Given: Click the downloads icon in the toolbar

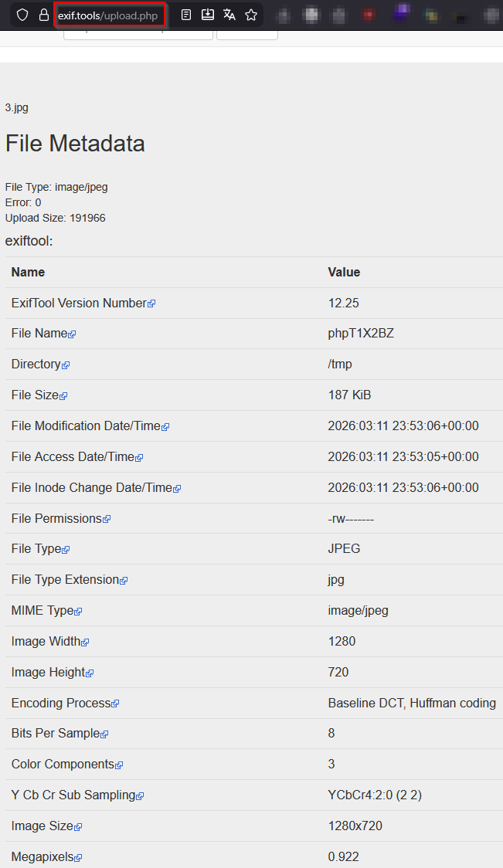Looking at the screenshot, I should coord(207,15).
